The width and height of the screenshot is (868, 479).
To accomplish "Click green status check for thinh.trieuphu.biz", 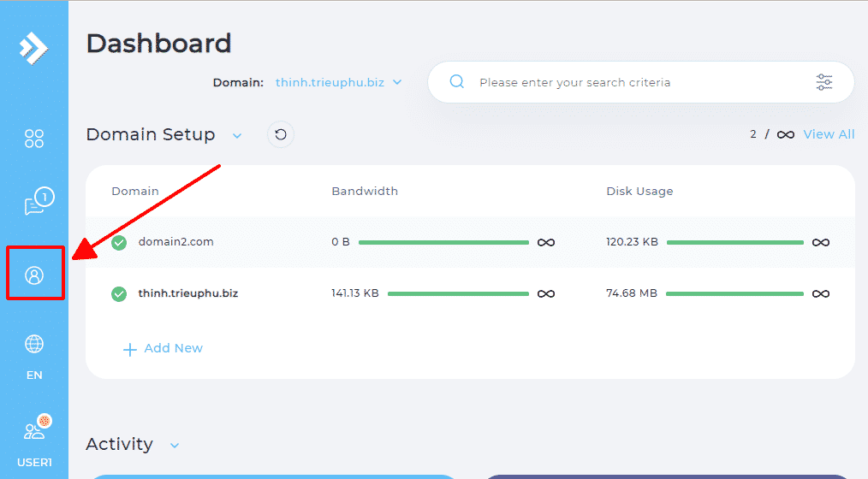I will coord(119,293).
